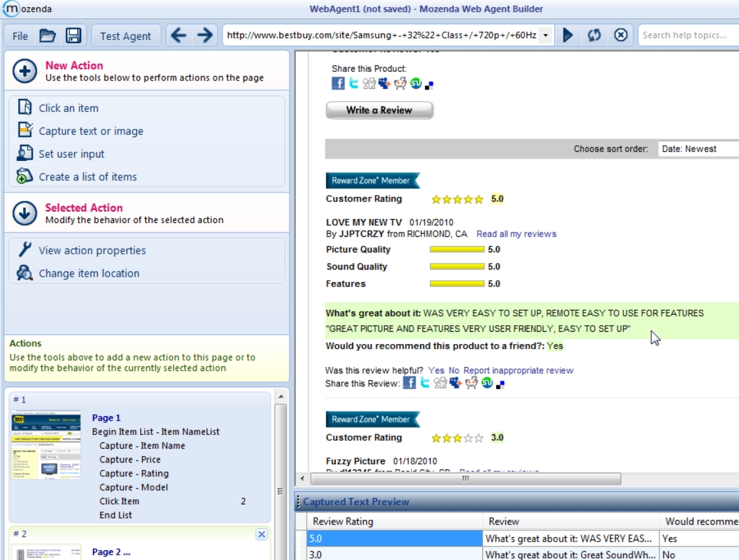Screen dimensions: 739x560
Task: Select the Great SoundWh... review cell
Action: click(x=571, y=554)
